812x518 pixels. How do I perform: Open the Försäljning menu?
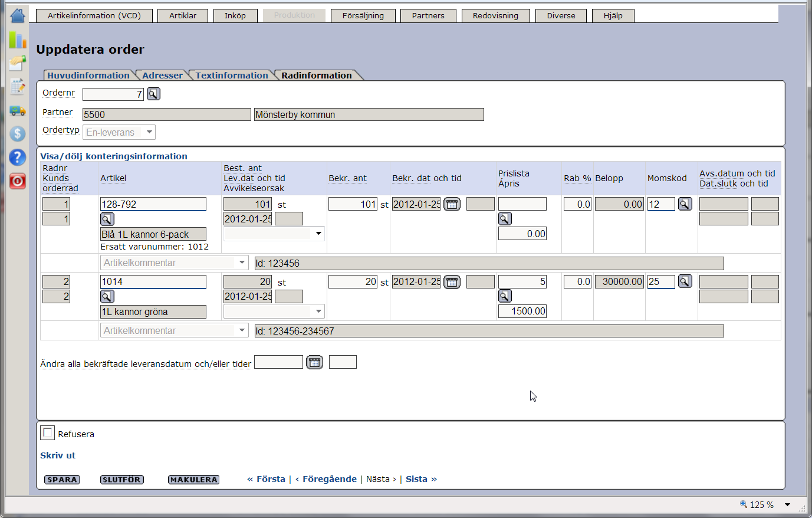click(x=363, y=16)
